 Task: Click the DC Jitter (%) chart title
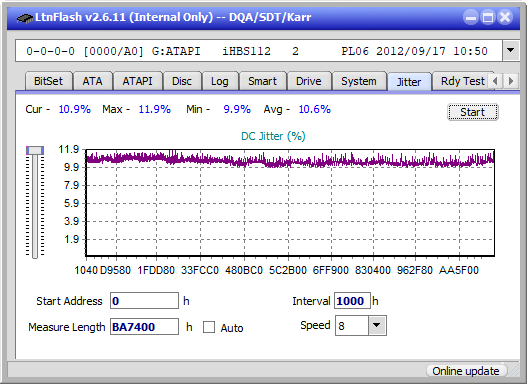[273, 136]
